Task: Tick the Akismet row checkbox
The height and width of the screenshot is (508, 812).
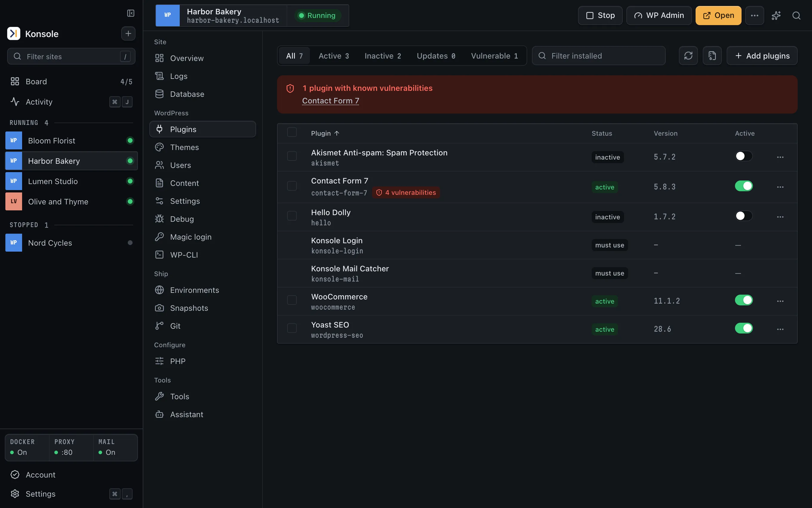Action: [292, 156]
